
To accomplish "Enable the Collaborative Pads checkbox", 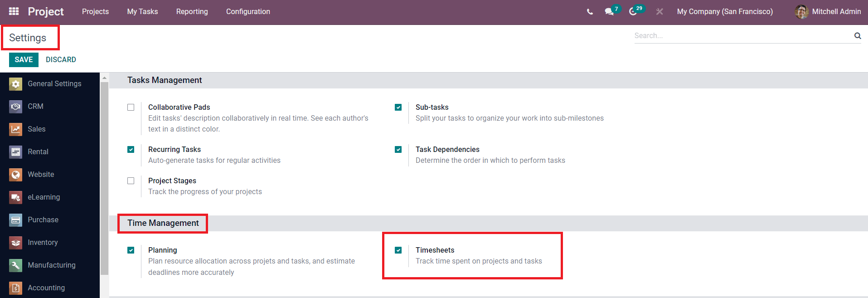I will tap(131, 107).
